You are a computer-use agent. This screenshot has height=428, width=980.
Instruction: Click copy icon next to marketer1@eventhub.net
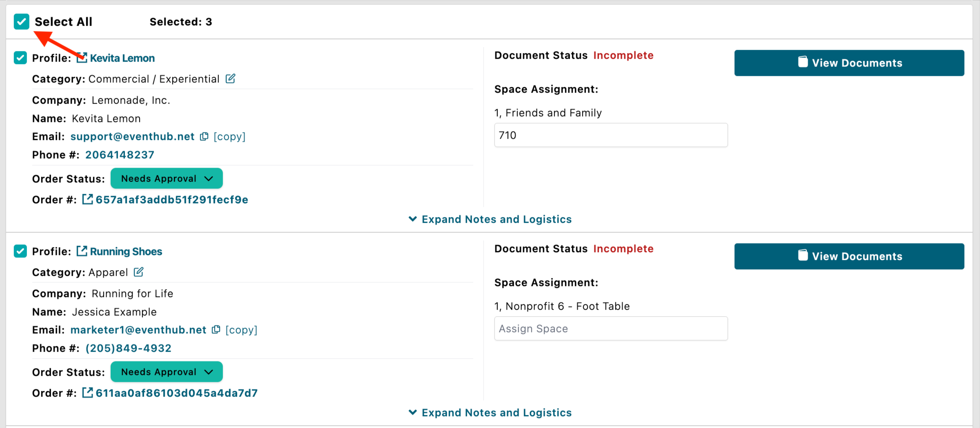click(x=216, y=330)
